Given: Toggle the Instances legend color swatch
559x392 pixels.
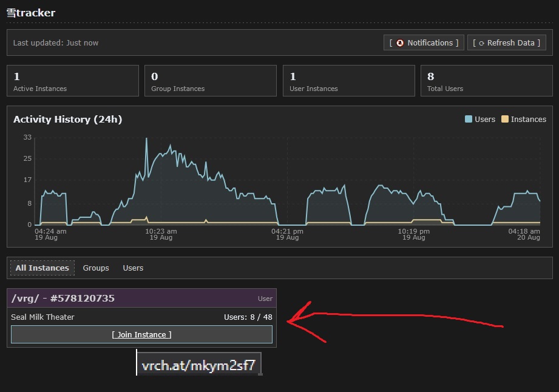Looking at the screenshot, I should [x=505, y=119].
